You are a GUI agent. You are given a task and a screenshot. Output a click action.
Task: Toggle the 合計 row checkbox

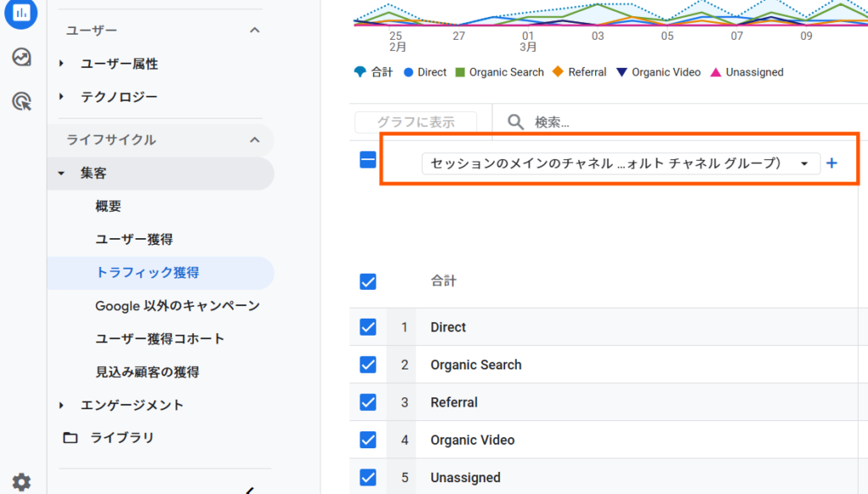368,281
